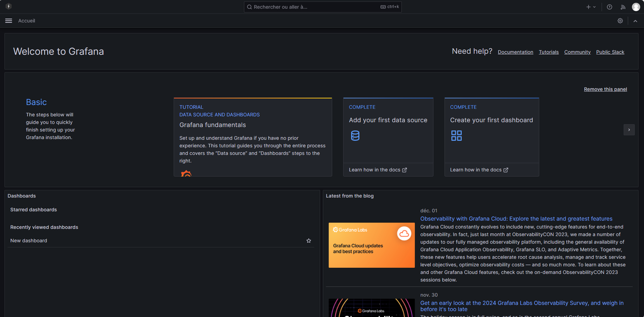This screenshot has width=644, height=317.
Task: Open Learn how in the docs for dashboard
Action: pyautogui.click(x=479, y=170)
